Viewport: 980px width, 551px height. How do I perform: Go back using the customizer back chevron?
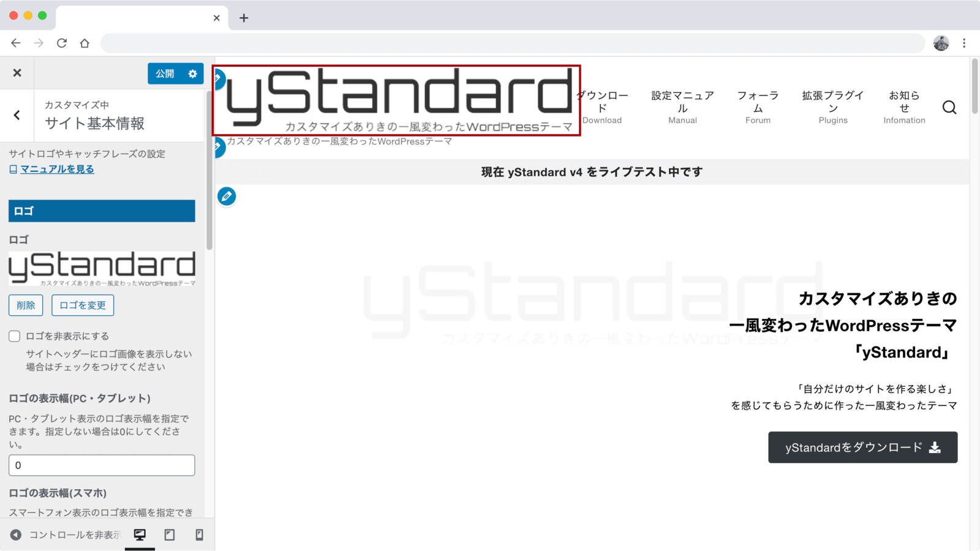point(17,115)
